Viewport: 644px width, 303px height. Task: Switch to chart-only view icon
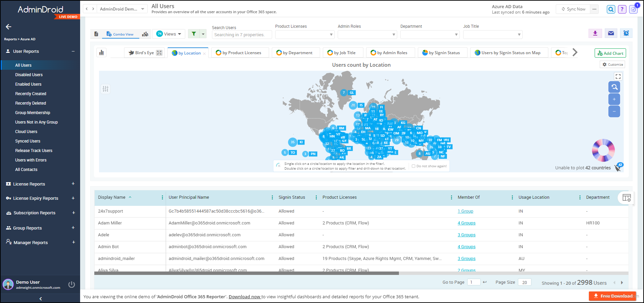pyautogui.click(x=145, y=34)
